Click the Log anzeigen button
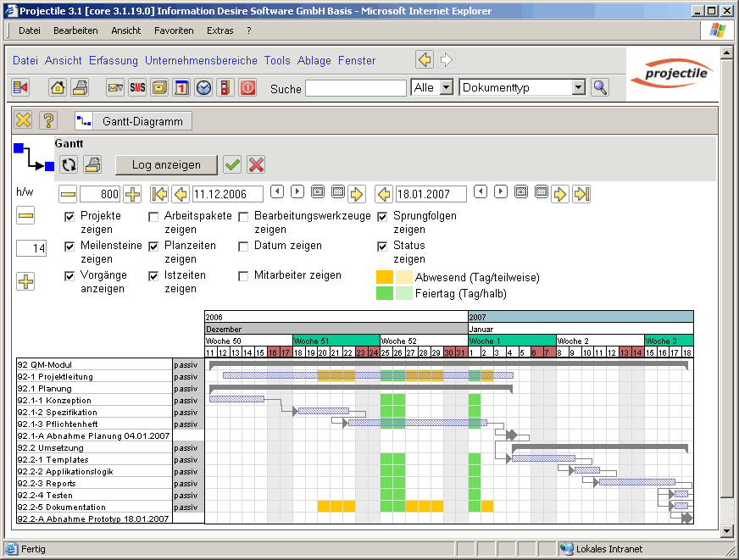The height and width of the screenshot is (560, 739). pyautogui.click(x=166, y=164)
